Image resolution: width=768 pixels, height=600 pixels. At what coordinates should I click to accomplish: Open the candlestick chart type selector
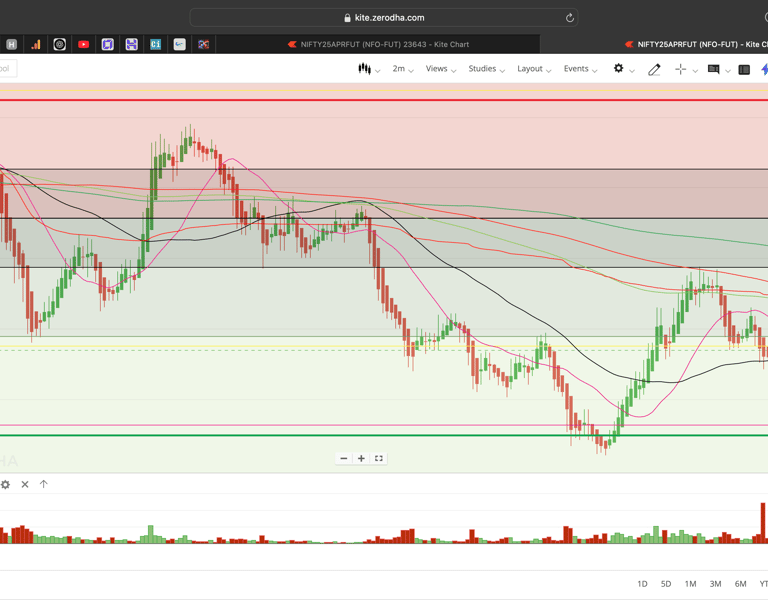(368, 69)
